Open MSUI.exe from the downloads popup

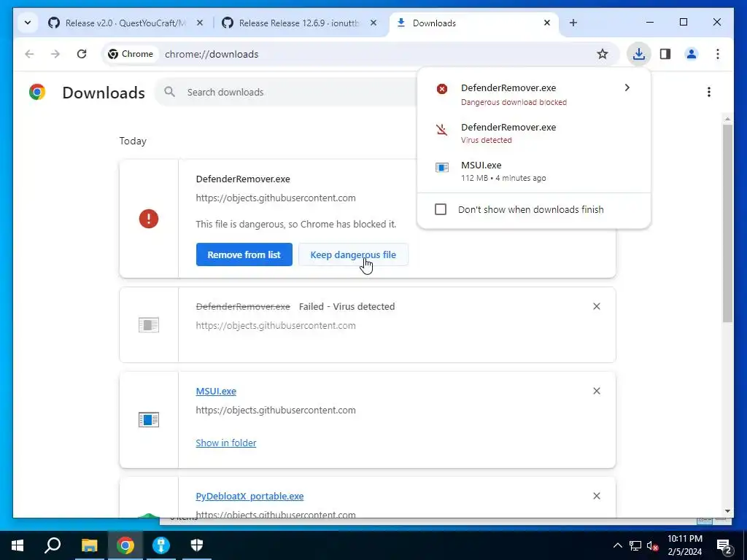pyautogui.click(x=533, y=171)
